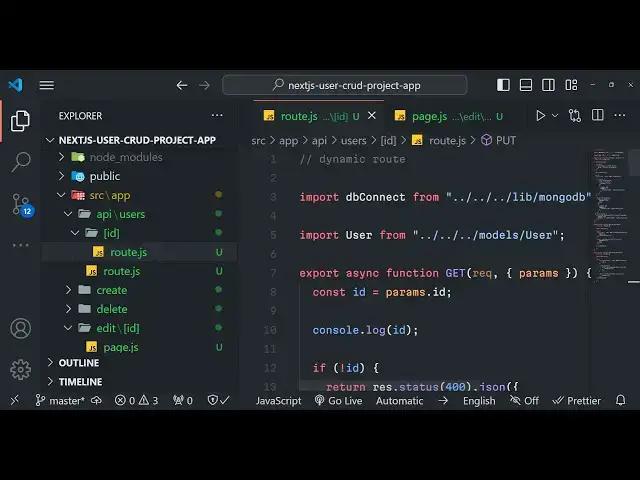640x480 pixels.
Task: Run the code with the play button
Action: 540,116
